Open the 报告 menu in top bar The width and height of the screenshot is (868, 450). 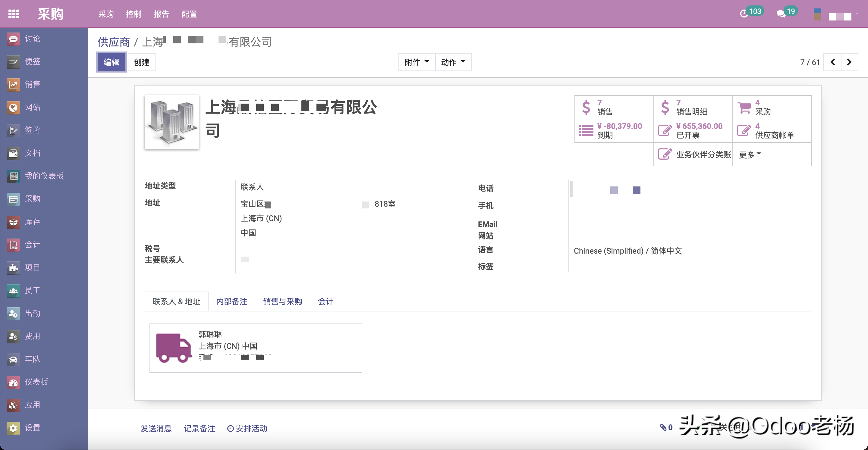coord(162,14)
